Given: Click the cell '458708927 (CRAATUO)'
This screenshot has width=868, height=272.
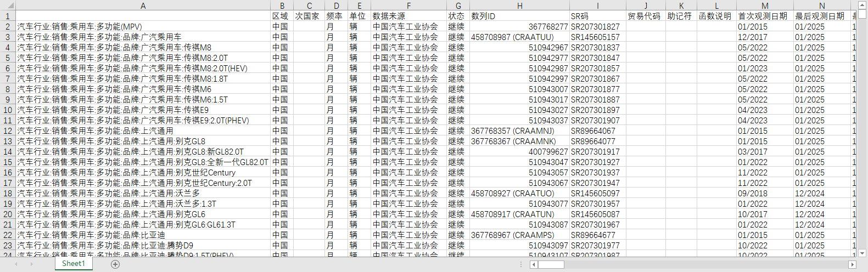Looking at the screenshot, I should point(519,193).
